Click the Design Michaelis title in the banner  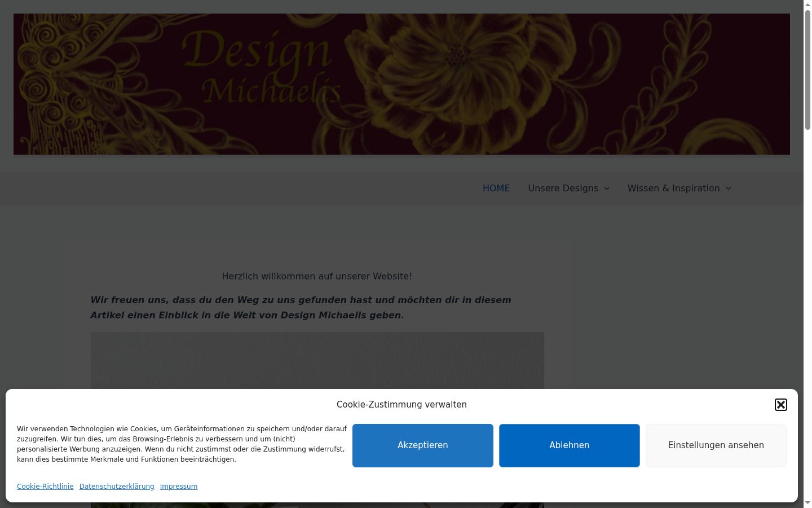262,68
